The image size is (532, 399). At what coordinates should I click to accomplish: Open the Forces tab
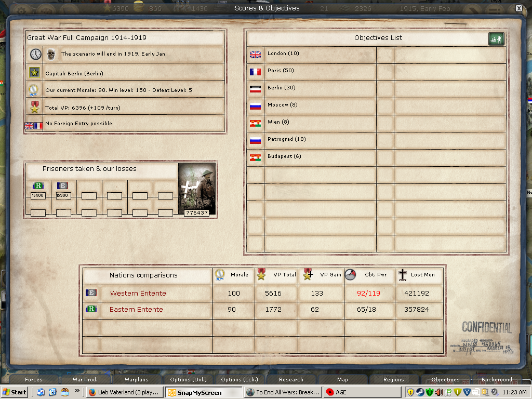[x=34, y=380]
